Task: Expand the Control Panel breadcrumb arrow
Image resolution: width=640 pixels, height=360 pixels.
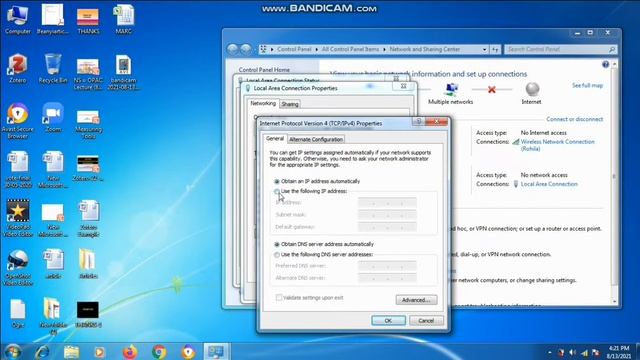Action: (x=316, y=49)
